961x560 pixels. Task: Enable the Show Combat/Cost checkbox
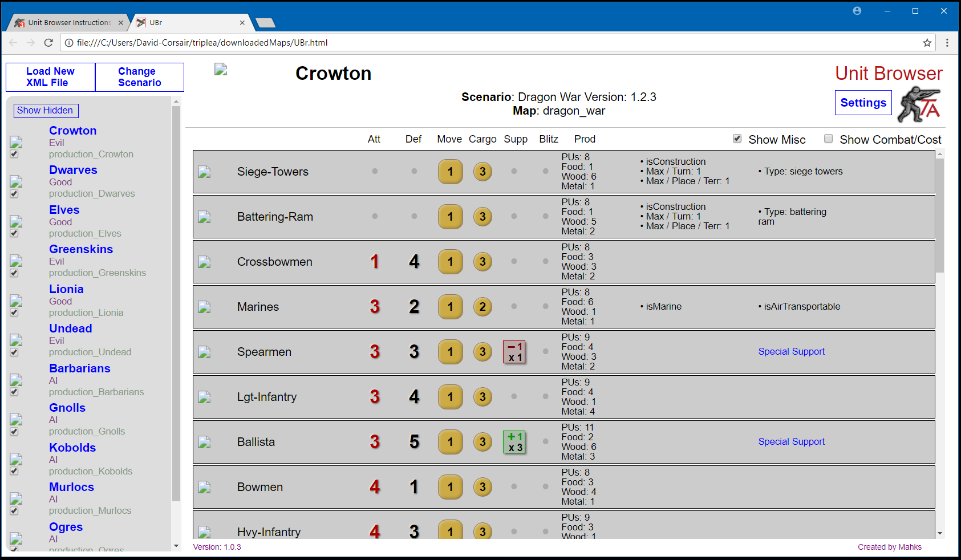tap(828, 139)
